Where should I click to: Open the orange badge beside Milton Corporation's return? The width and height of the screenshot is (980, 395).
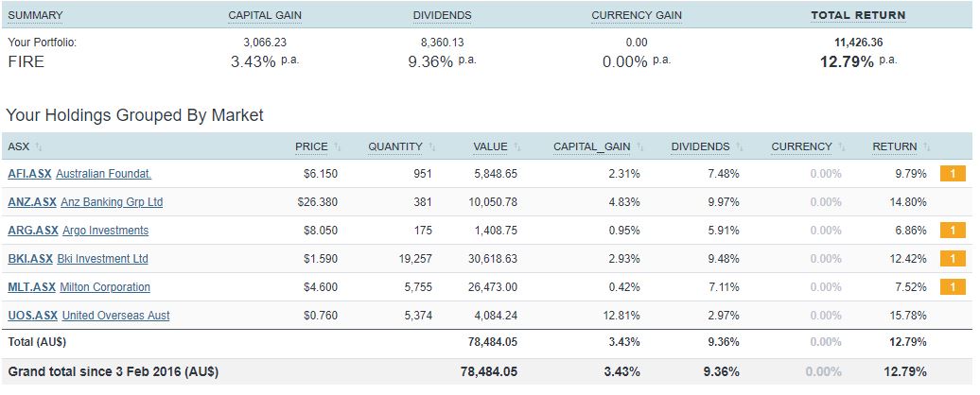tap(953, 287)
